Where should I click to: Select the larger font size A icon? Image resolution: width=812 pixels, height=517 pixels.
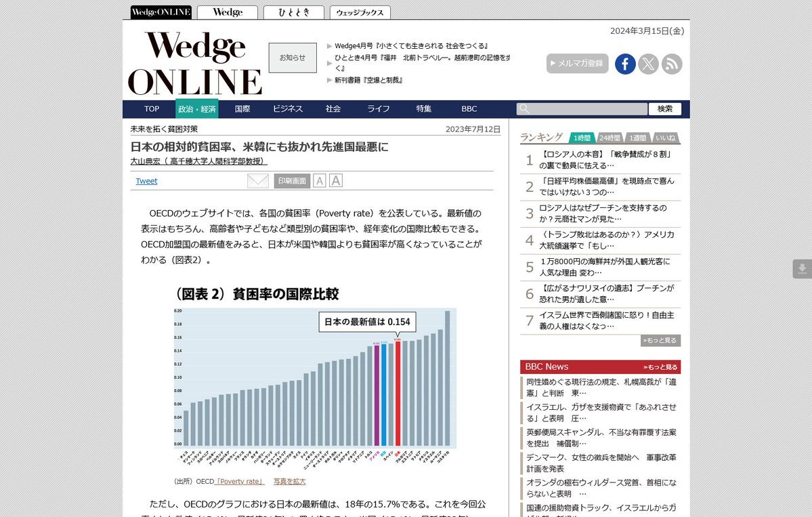pos(336,180)
